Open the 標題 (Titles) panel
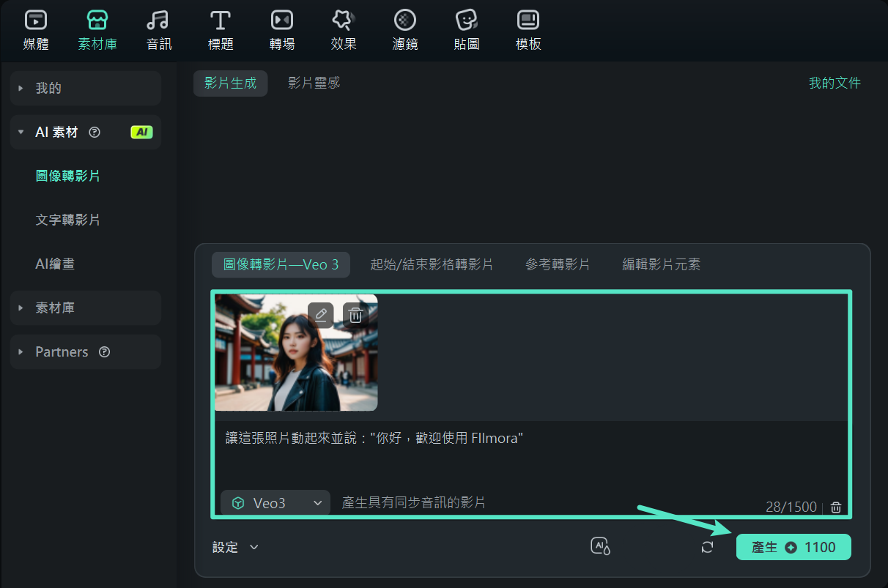The width and height of the screenshot is (888, 588). tap(220, 29)
